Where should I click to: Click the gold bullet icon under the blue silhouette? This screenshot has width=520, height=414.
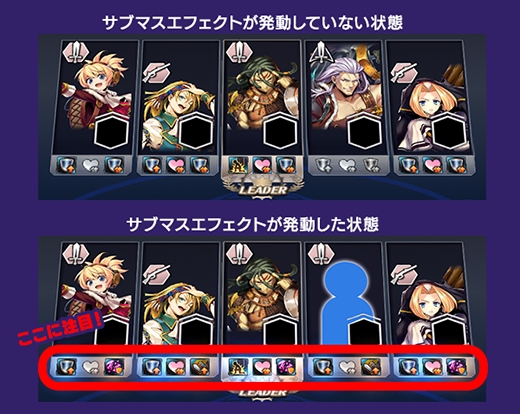tap(371, 367)
